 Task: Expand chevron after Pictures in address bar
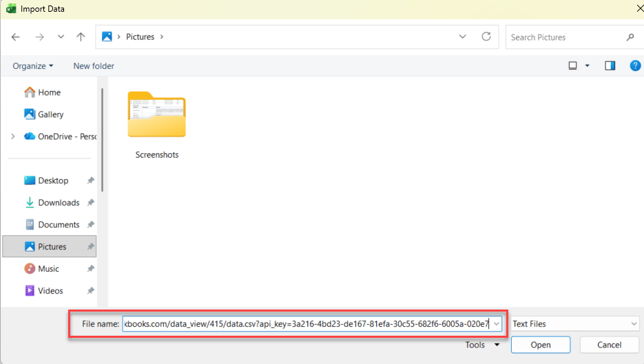162,37
